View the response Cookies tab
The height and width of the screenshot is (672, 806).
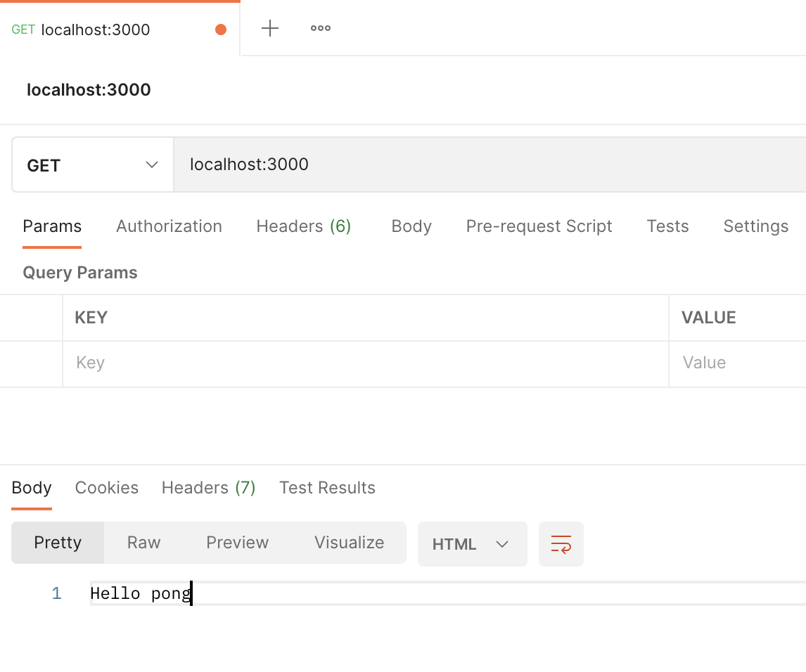[x=107, y=488]
